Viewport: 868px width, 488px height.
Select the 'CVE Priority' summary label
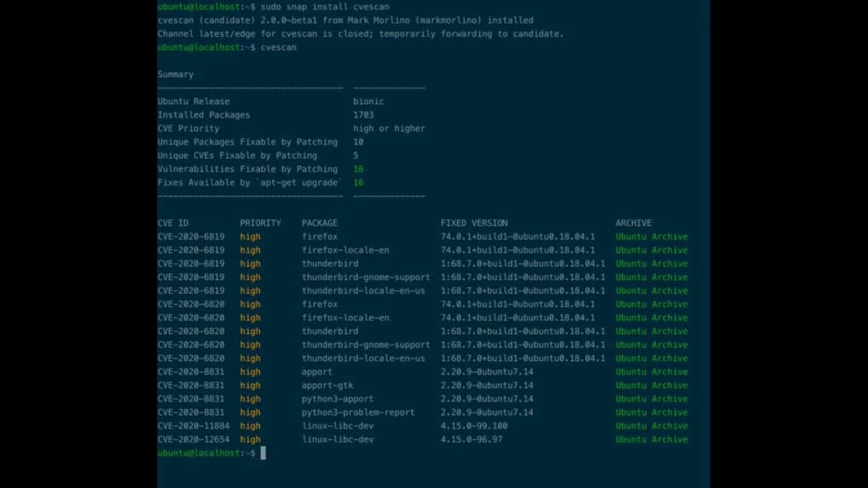pos(189,128)
